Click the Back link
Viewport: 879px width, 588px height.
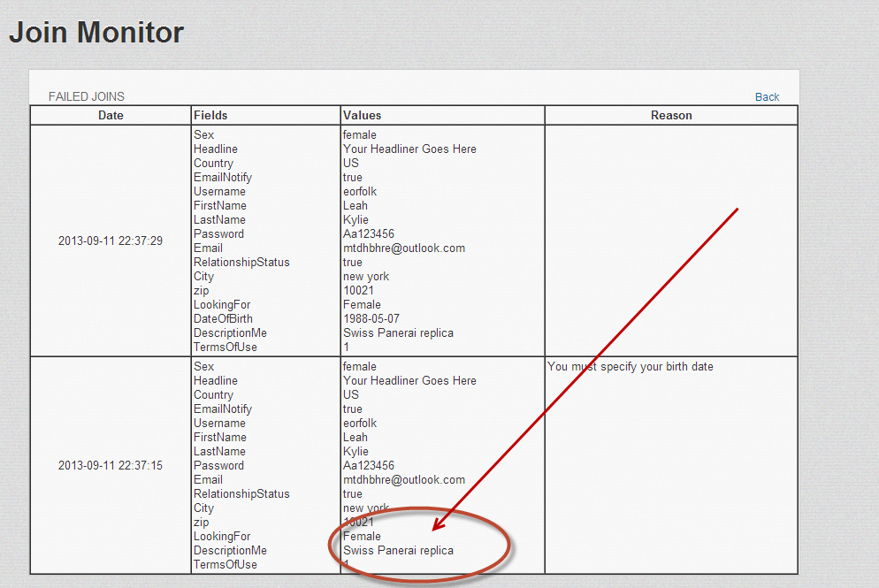pos(767,97)
